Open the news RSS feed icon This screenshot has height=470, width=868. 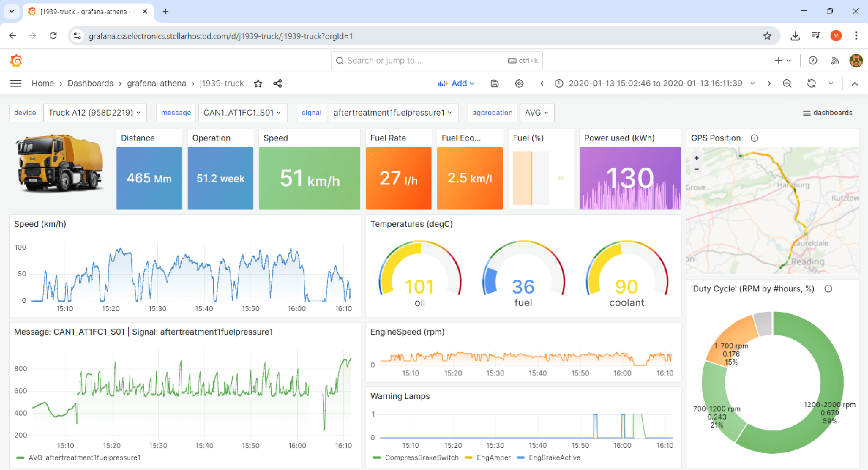click(835, 60)
